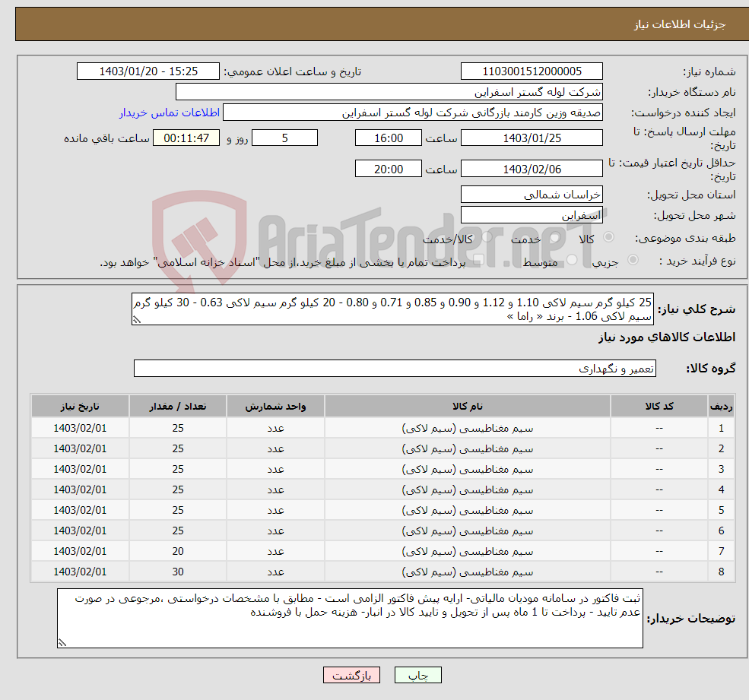Click item name in row 3

[x=467, y=470]
